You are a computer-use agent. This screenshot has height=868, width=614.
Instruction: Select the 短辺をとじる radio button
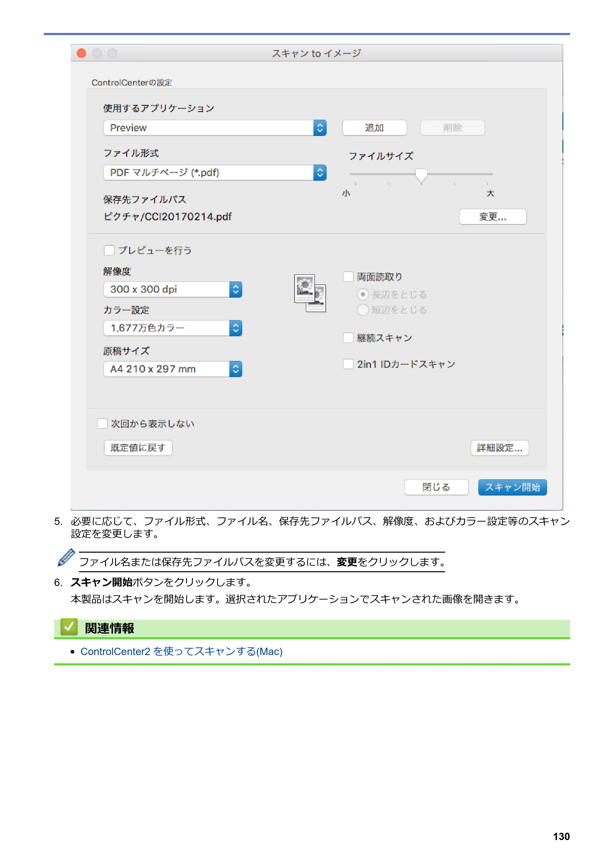(363, 310)
